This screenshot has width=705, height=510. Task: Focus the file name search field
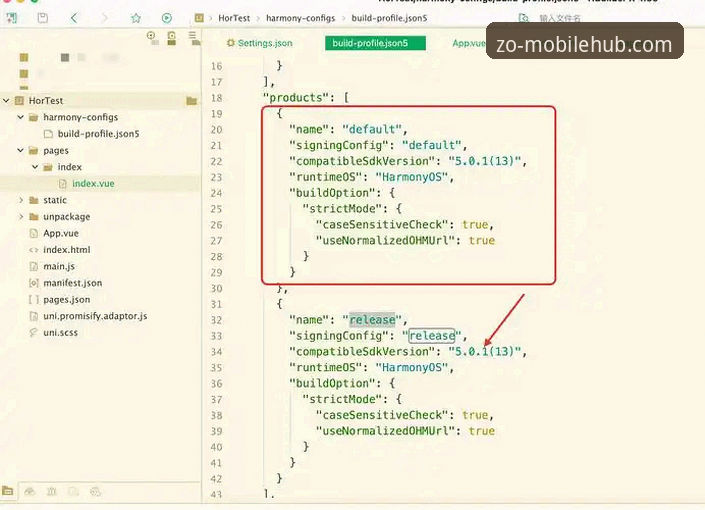pyautogui.click(x=560, y=18)
